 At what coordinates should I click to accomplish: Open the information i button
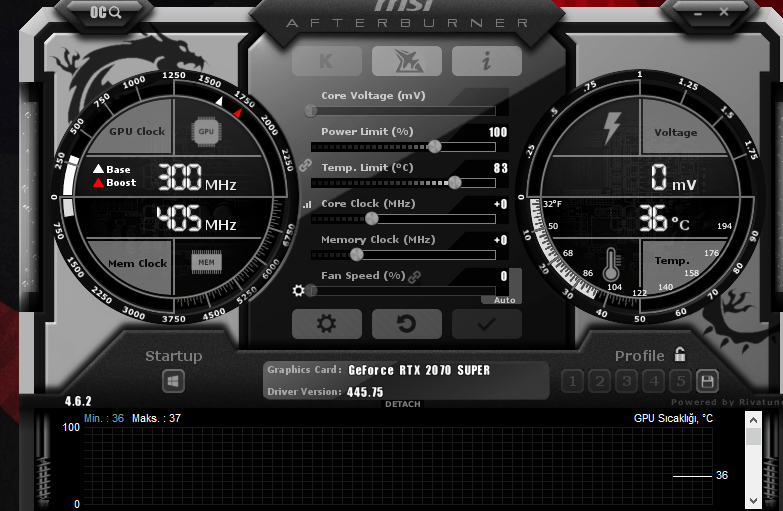[486, 61]
